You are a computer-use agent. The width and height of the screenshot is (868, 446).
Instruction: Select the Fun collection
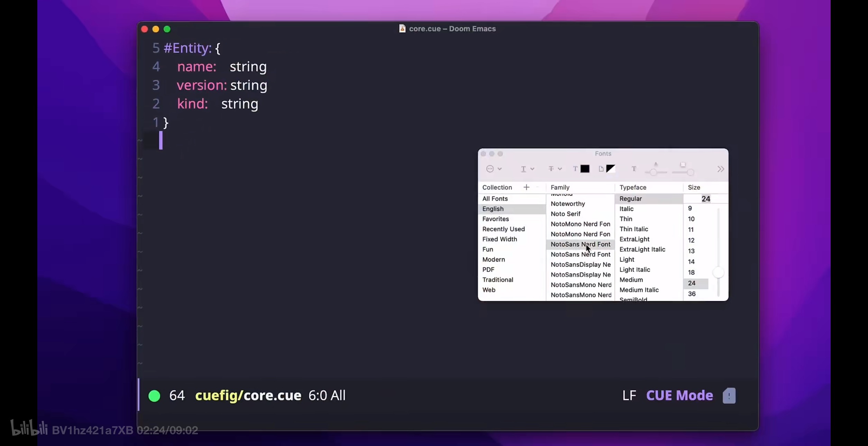tap(512, 249)
